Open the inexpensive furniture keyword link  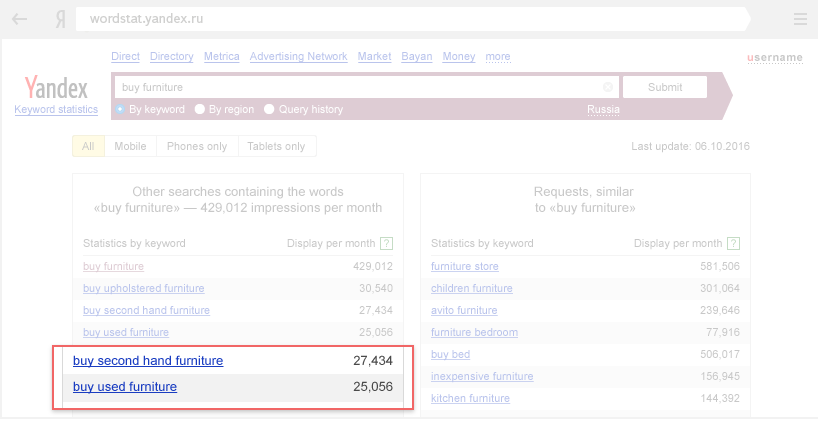pos(482,376)
